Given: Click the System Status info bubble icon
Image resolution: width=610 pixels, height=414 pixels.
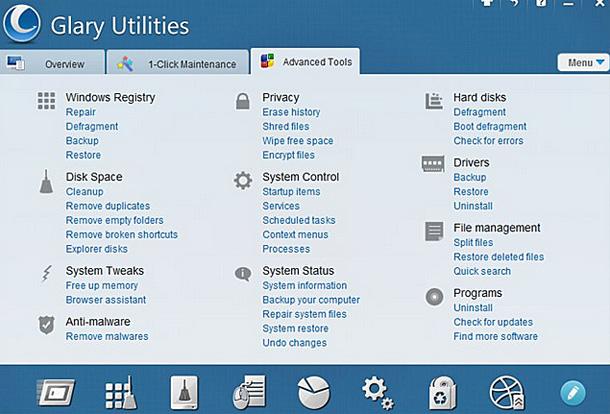Looking at the screenshot, I should tap(243, 274).
